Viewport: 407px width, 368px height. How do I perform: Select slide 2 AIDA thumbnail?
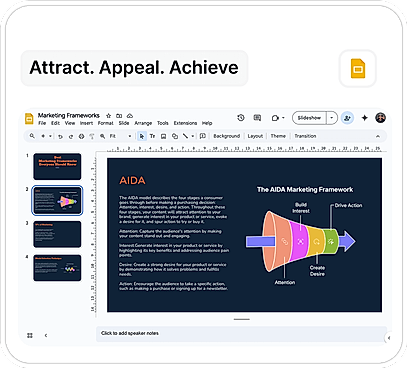(x=57, y=200)
